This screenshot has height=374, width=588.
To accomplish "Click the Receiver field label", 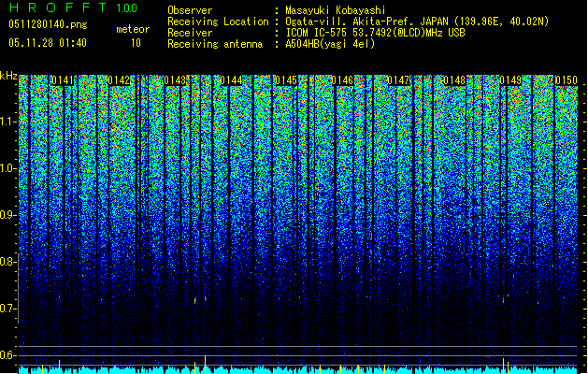I will point(190,33).
